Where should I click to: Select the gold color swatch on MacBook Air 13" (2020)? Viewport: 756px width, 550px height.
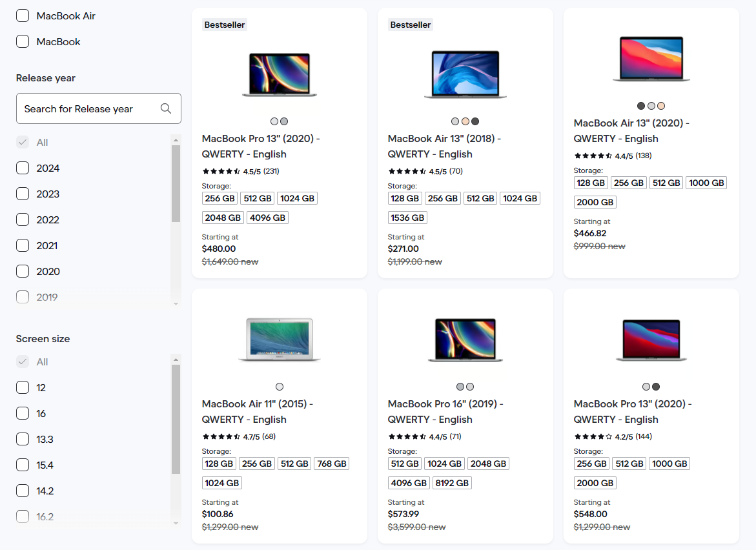[x=662, y=105]
